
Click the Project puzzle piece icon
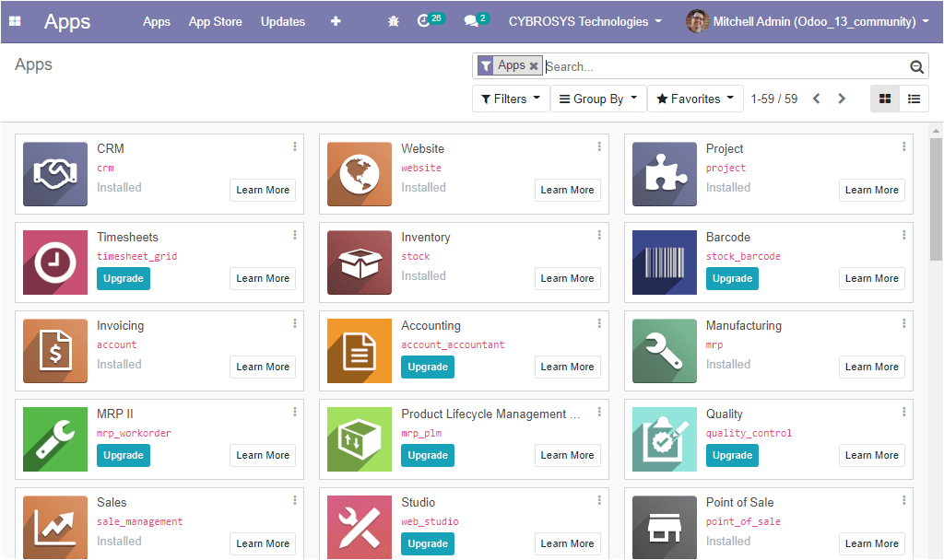click(x=665, y=174)
